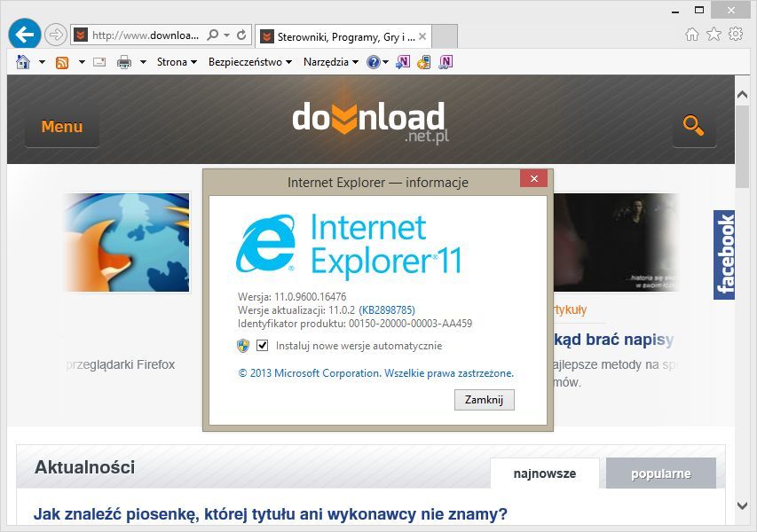Image resolution: width=757 pixels, height=532 pixels.
Task: Click the UAC shield icon in dialog
Action: pyautogui.click(x=243, y=345)
